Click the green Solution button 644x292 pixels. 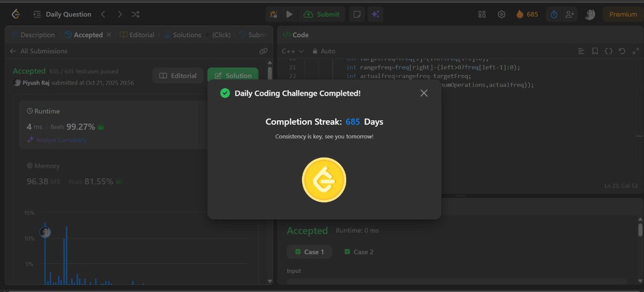(233, 76)
